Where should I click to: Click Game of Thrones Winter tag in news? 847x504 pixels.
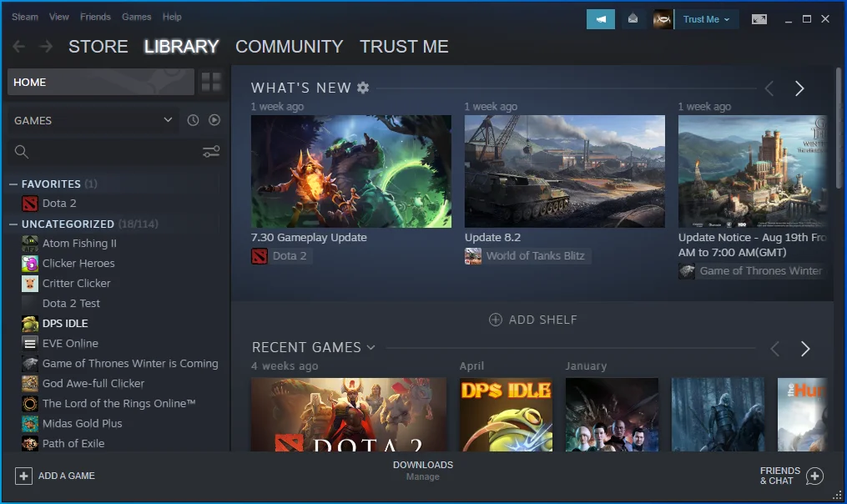point(753,270)
